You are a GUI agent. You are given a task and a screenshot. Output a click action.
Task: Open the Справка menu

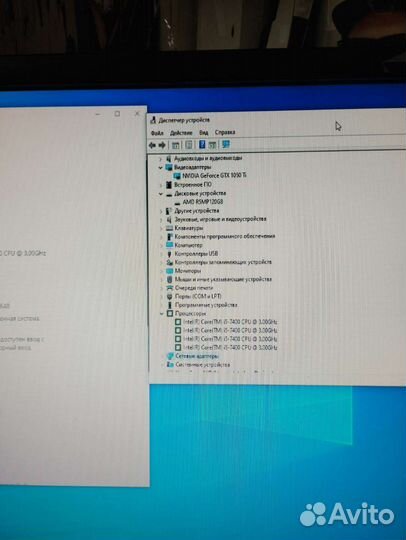tap(225, 132)
